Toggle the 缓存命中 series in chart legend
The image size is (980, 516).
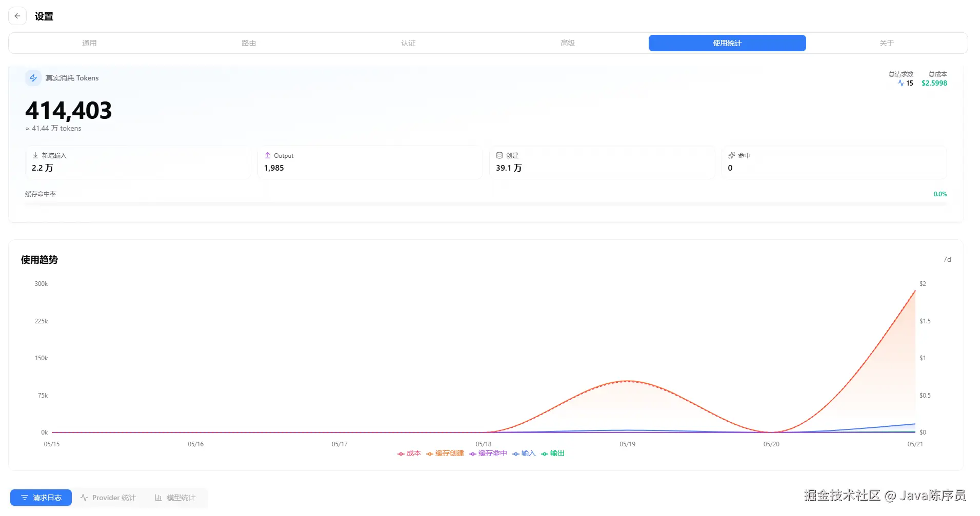click(488, 453)
